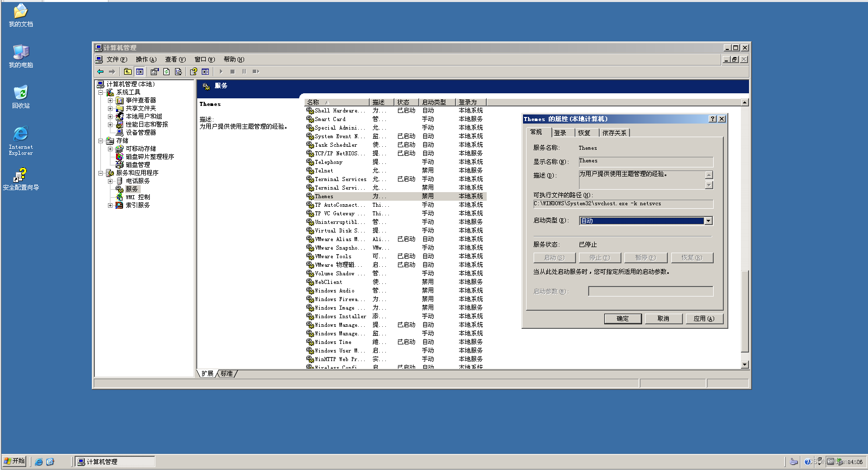The image size is (868, 470).
Task: Open the 帮助 menu
Action: (x=234, y=60)
